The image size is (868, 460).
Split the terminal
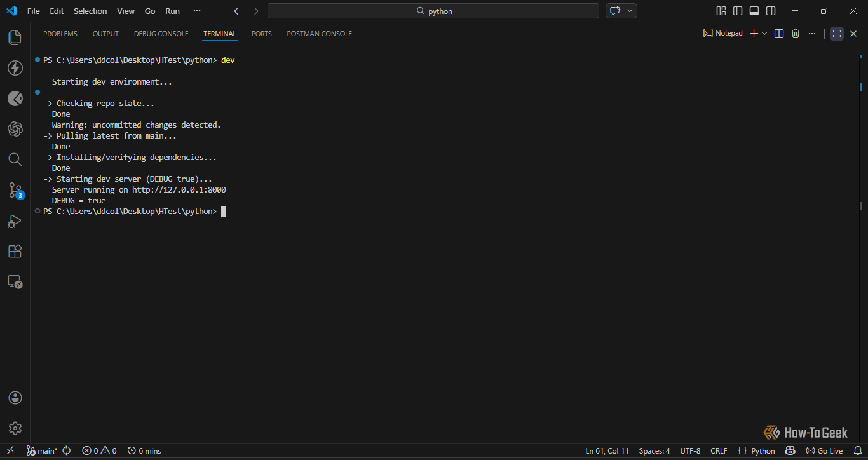779,34
